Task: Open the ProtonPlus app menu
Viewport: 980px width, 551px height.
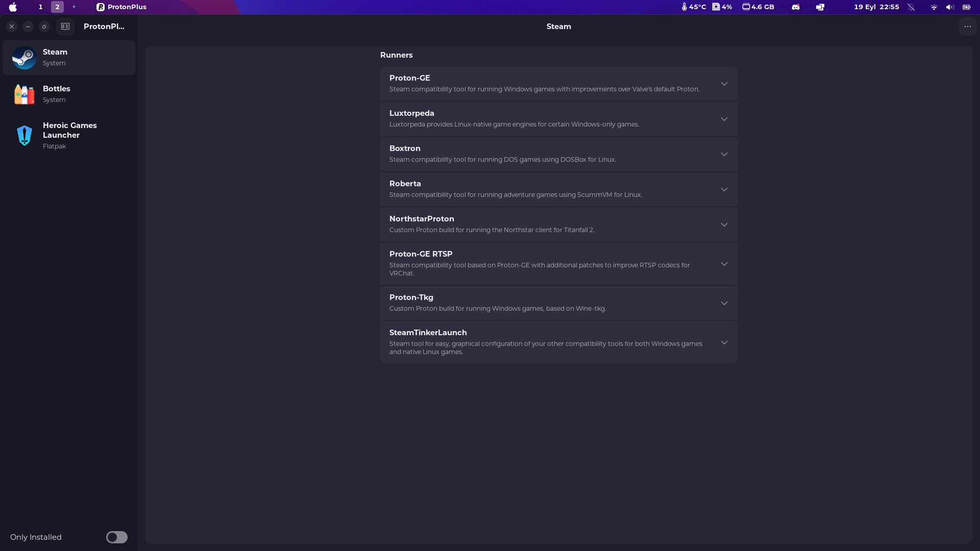Action: pyautogui.click(x=121, y=7)
